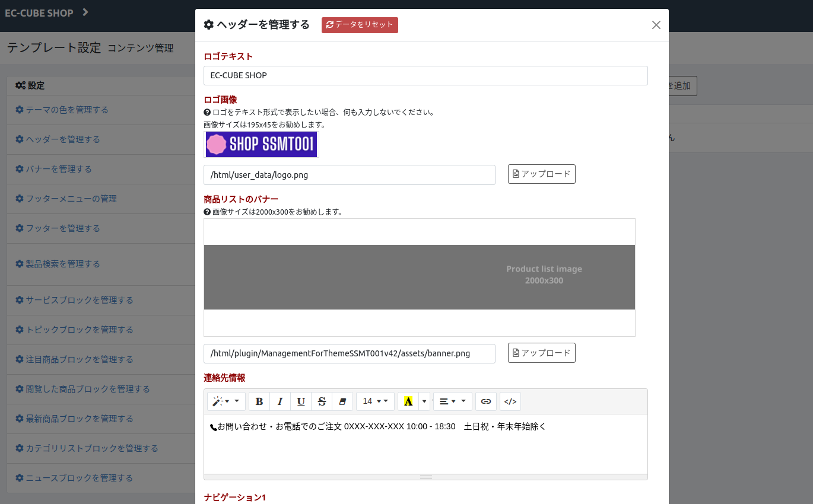Click the yellow highlighted A color button
The width and height of the screenshot is (813, 504).
pyautogui.click(x=408, y=401)
